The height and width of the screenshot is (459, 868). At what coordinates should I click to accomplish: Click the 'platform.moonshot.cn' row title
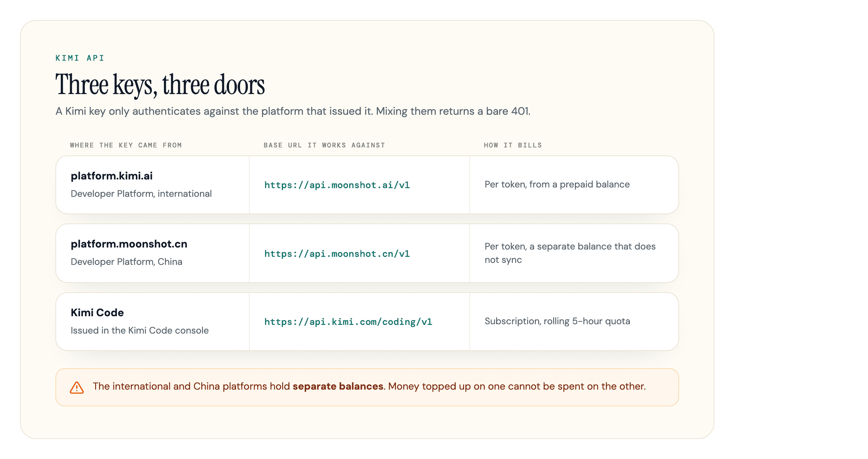click(129, 244)
